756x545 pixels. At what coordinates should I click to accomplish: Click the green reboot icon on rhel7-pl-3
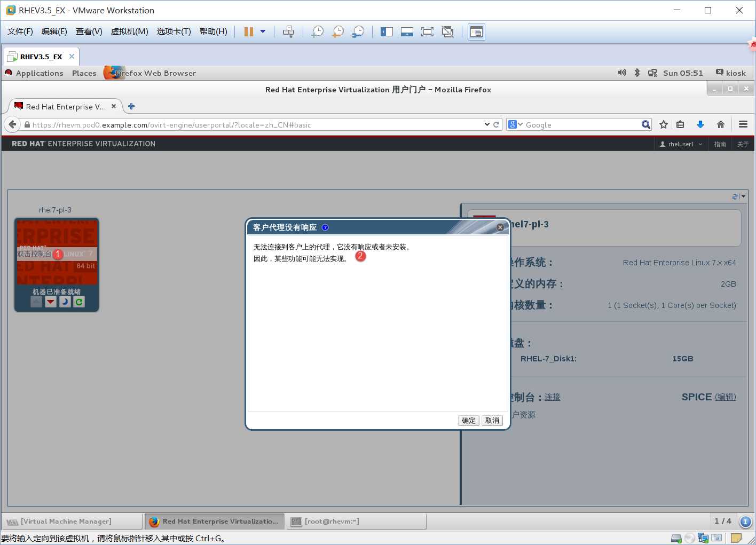pyautogui.click(x=79, y=302)
